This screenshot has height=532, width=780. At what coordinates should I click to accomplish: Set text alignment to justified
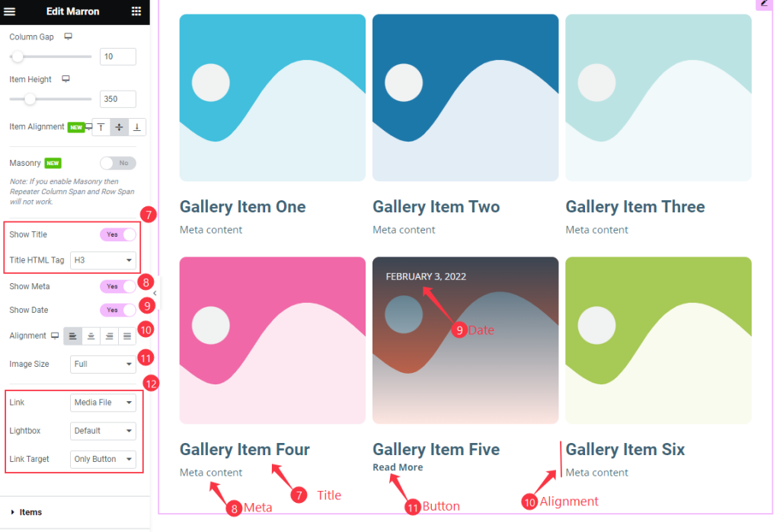(x=127, y=336)
